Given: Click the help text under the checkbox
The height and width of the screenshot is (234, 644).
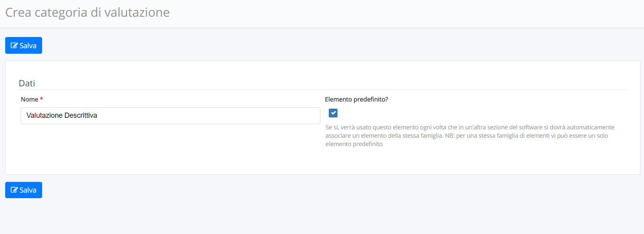Looking at the screenshot, I should tap(470, 136).
